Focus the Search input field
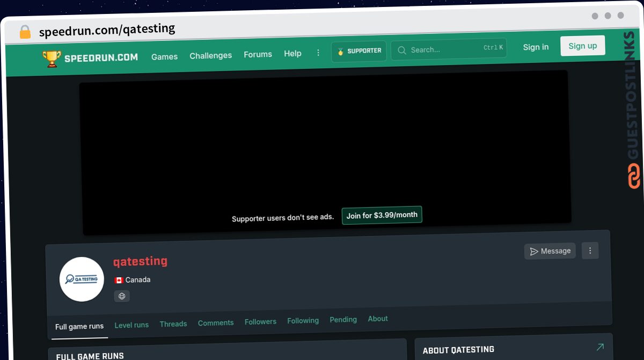This screenshot has height=360, width=644. click(x=449, y=49)
